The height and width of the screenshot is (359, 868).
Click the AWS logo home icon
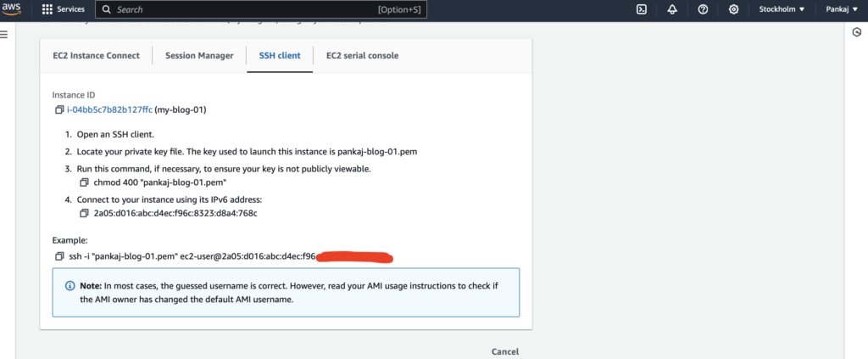pyautogui.click(x=10, y=8)
